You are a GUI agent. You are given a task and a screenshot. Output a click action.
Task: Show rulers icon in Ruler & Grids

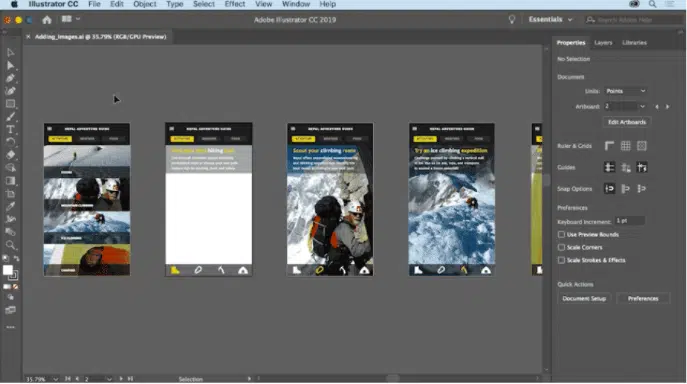(609, 146)
